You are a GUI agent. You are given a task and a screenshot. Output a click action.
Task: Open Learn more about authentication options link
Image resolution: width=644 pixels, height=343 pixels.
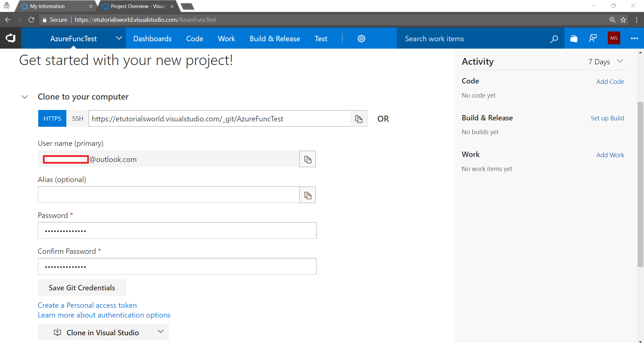click(104, 315)
